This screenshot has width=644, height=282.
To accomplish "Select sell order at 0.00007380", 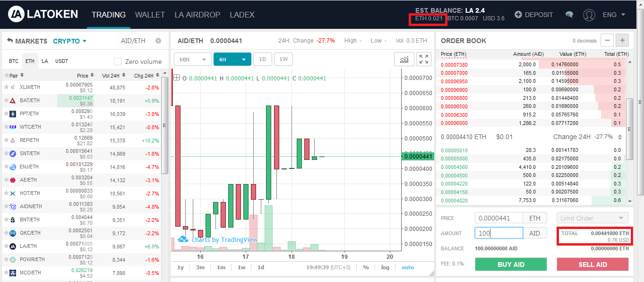I will (x=533, y=65).
